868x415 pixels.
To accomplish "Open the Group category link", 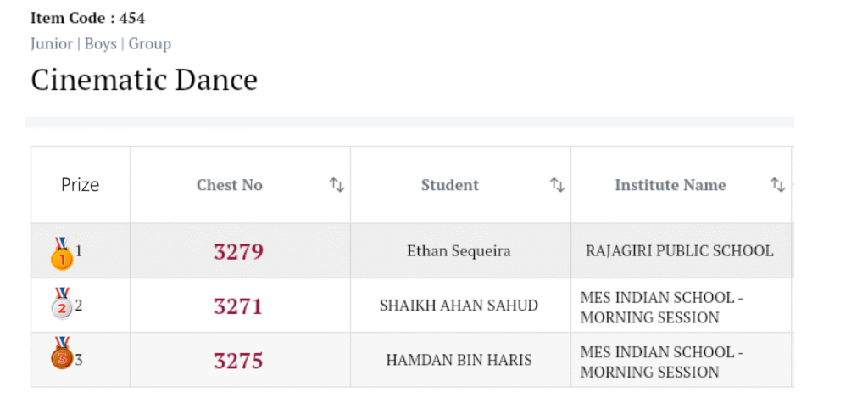I will click(150, 43).
